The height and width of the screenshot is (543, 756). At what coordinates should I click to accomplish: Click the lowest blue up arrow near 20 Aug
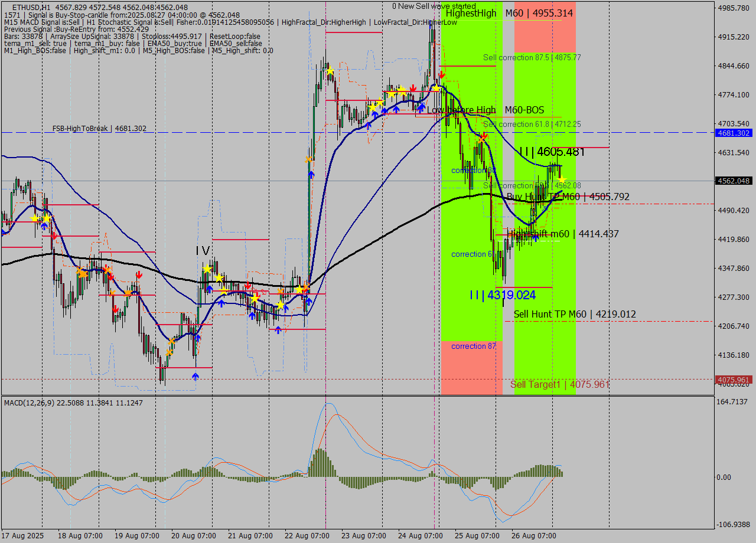point(195,376)
